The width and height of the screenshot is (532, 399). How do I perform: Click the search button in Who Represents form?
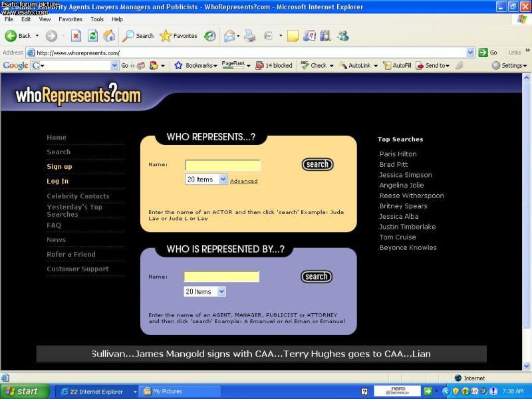point(318,164)
